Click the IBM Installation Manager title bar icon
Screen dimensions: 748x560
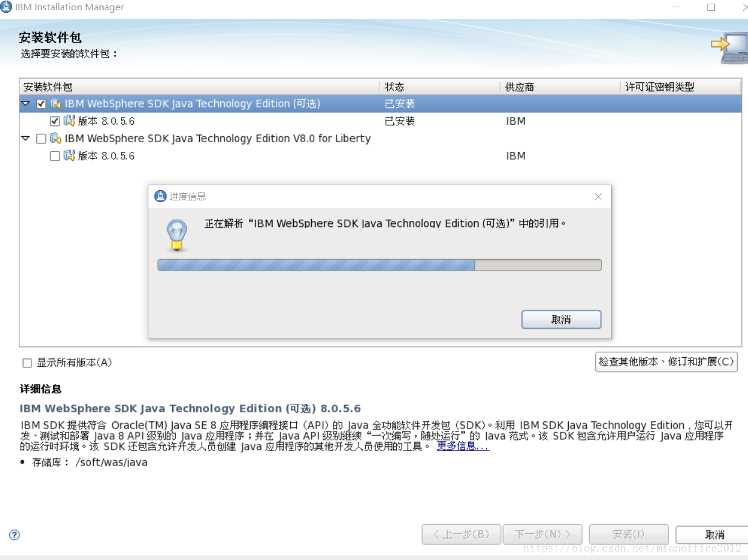point(6,7)
